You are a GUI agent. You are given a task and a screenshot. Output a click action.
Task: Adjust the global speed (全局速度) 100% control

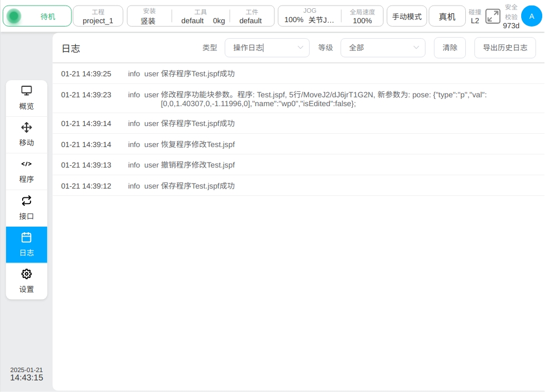(x=362, y=17)
